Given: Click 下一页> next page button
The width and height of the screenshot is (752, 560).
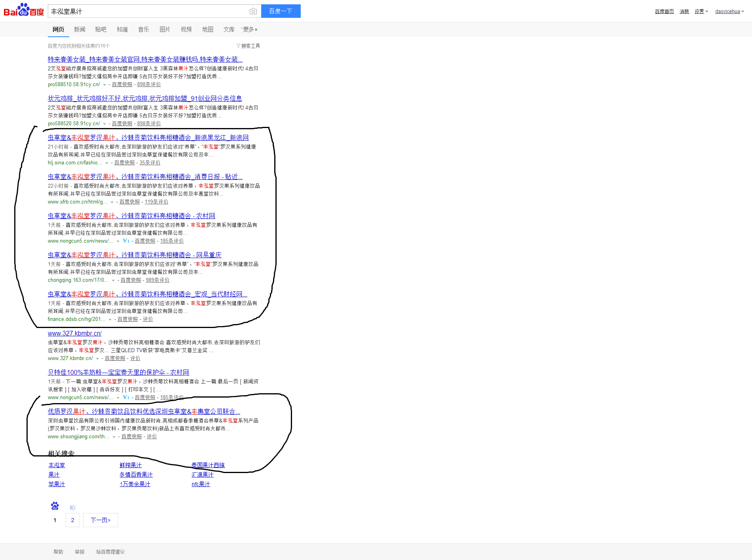Looking at the screenshot, I should pos(101,520).
